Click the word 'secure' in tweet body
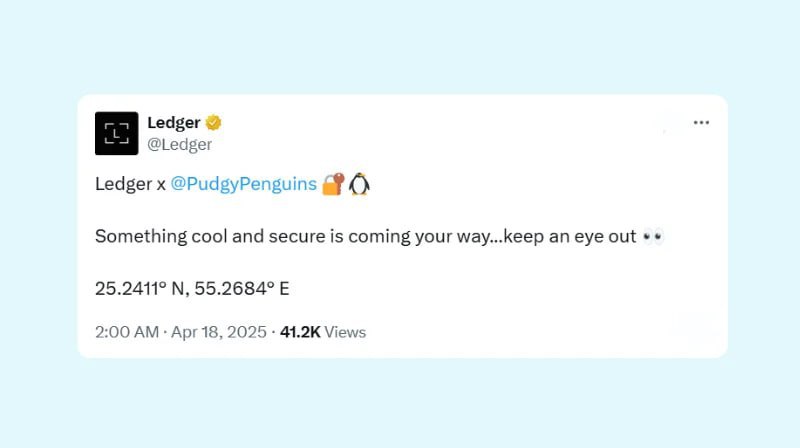Image resolution: width=800 pixels, height=448 pixels. click(297, 236)
